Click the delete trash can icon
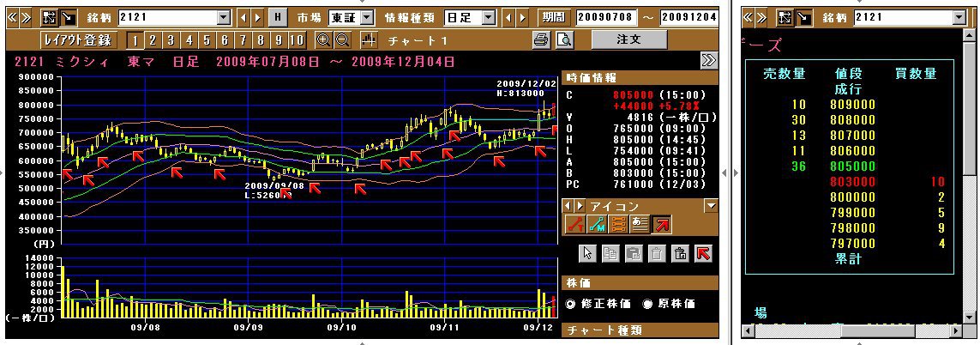980x345 pixels. 656,253
